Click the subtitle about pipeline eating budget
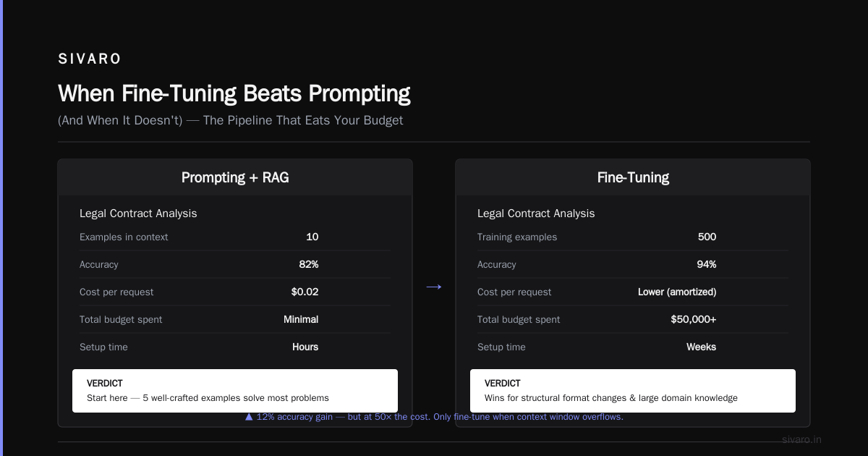Screen dimensions: 868x456 [231, 120]
